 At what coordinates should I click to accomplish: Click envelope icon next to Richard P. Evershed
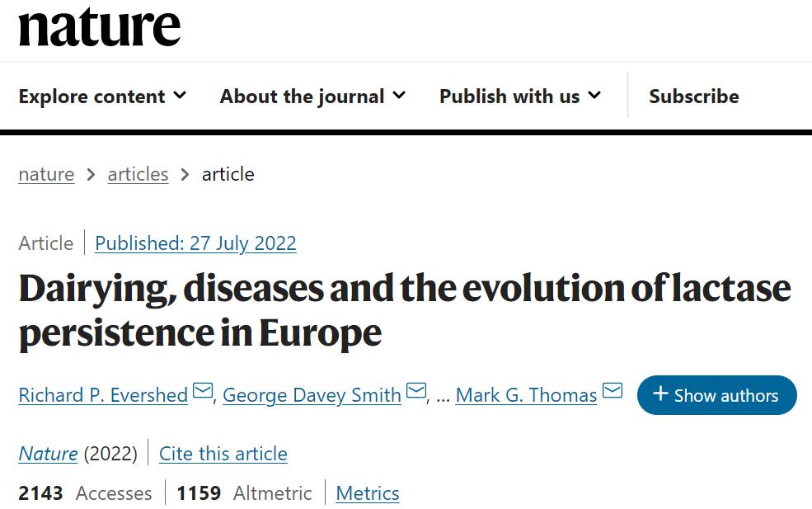(x=203, y=391)
